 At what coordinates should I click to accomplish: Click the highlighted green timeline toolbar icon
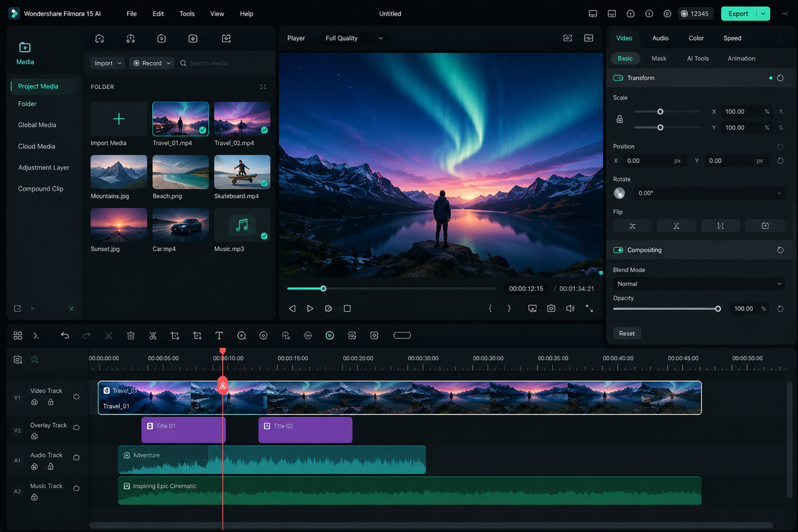coord(330,336)
